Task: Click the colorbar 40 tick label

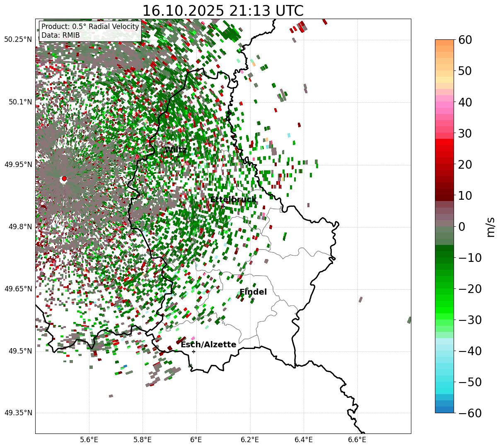Action: click(465, 102)
